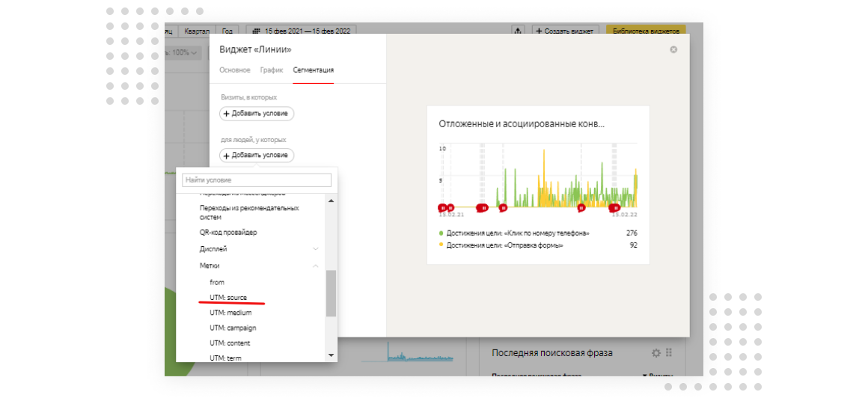The height and width of the screenshot is (398, 868).
Task: Add condition under Визиты, в которых
Action: point(257,114)
